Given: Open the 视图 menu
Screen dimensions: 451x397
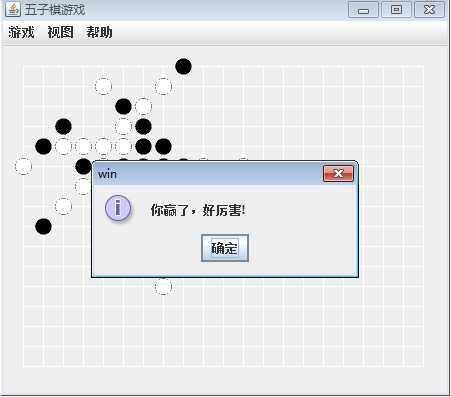Looking at the screenshot, I should coord(60,32).
